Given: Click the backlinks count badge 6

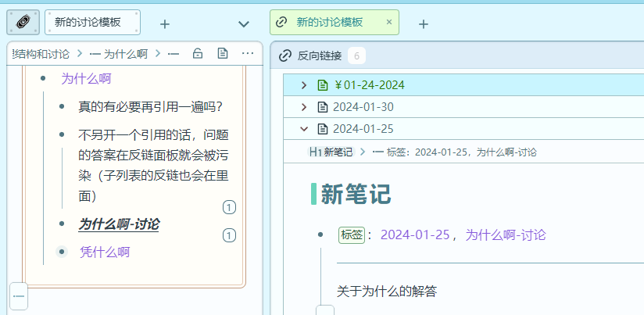Looking at the screenshot, I should [356, 55].
